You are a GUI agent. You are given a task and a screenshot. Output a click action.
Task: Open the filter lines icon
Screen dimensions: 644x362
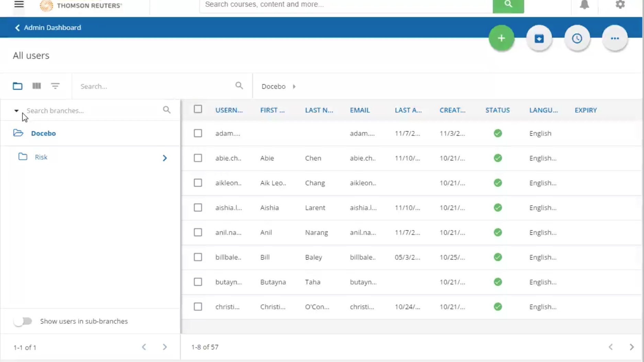(55, 86)
